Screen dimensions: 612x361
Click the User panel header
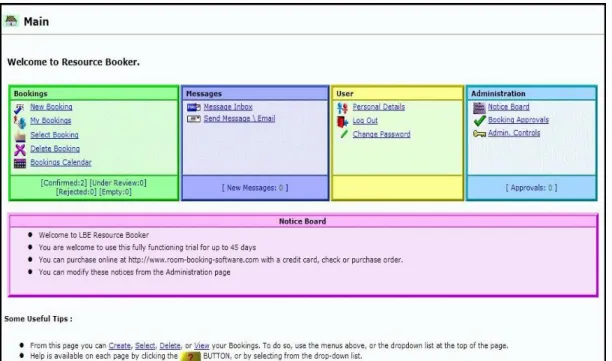(x=397, y=94)
